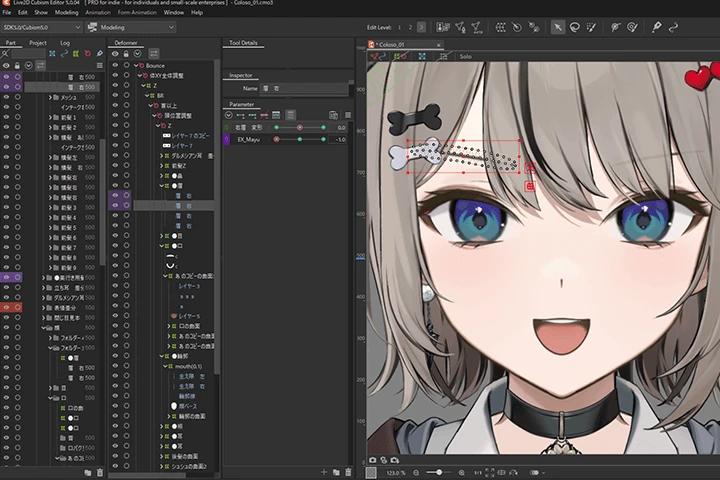The width and height of the screenshot is (720, 480).
Task: Select the Brush selection tool
Action: 591,28
